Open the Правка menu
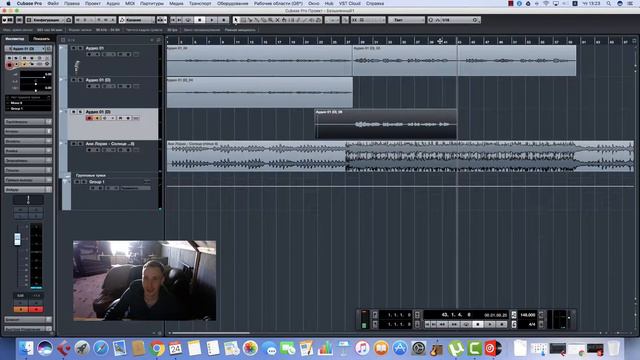640x360 pixels. coord(72,3)
